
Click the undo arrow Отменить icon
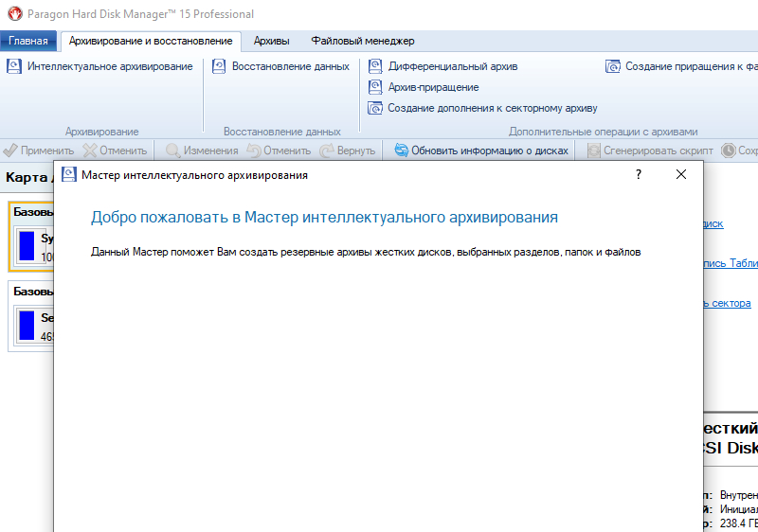[254, 151]
